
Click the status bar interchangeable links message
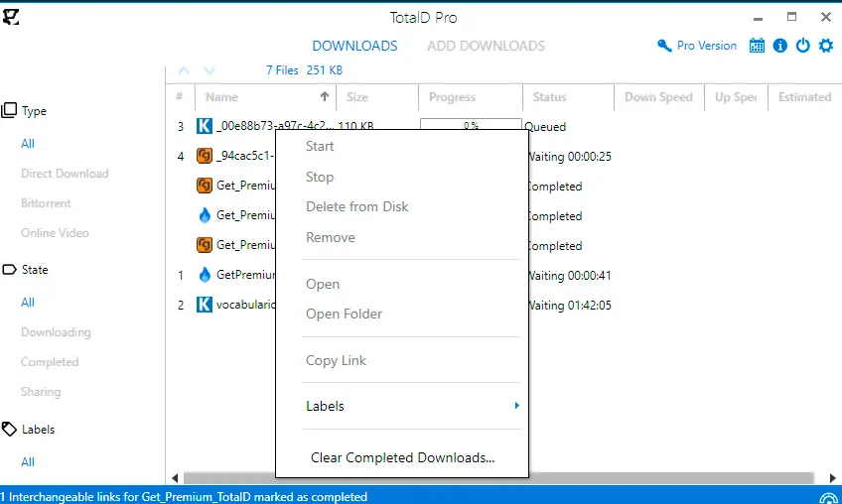(184, 497)
